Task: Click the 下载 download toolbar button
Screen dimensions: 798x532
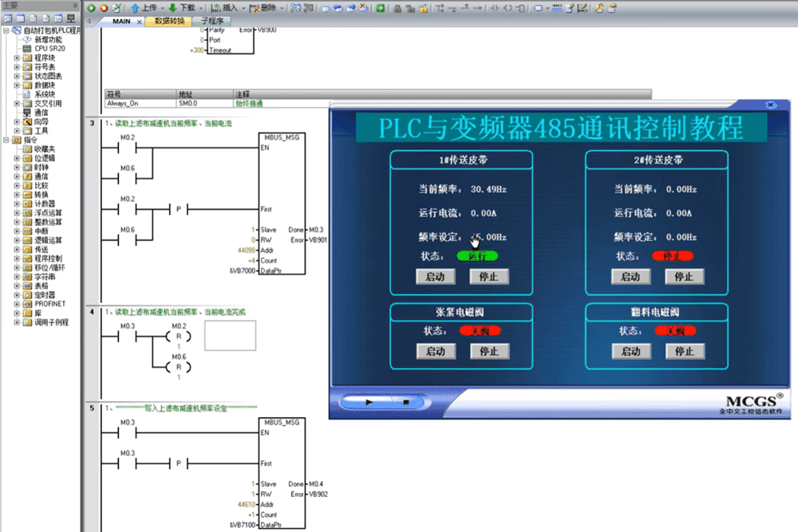Action: (x=181, y=7)
